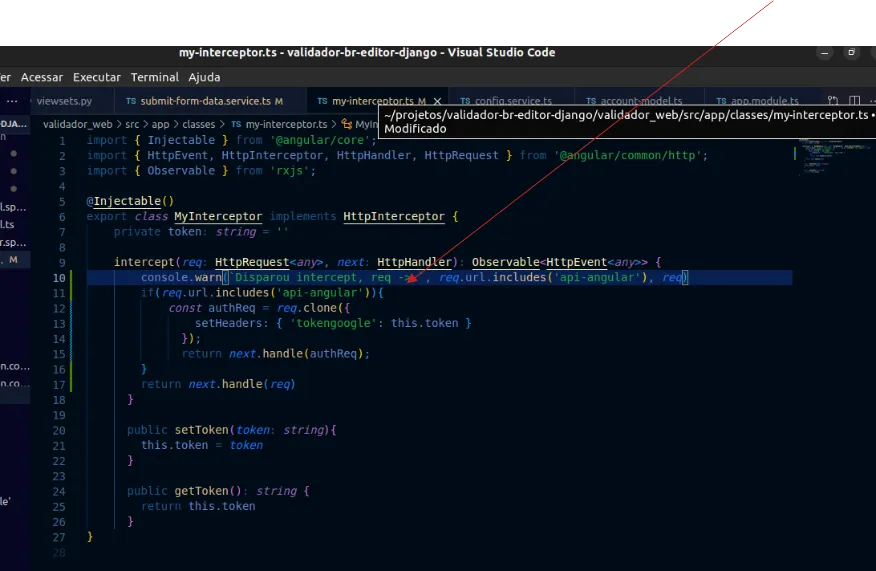Click the MyInterceptor class symbol icon in breadcrumbs
The image size is (876, 571).
click(x=347, y=124)
